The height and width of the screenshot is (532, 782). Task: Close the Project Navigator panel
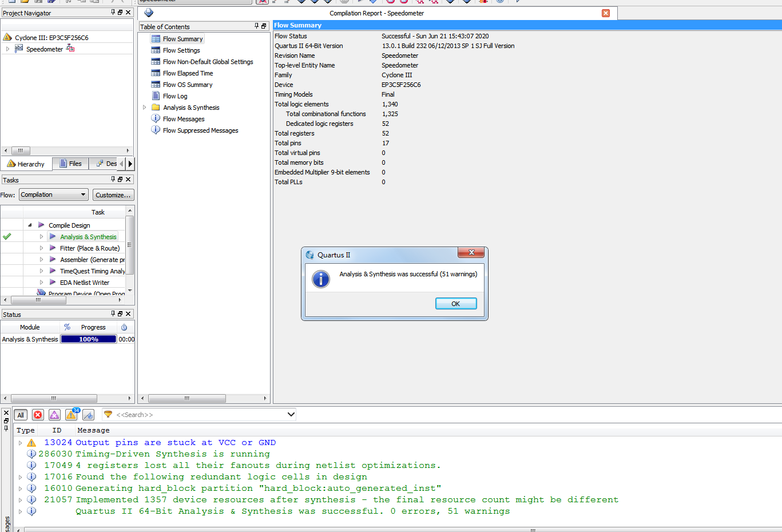128,13
